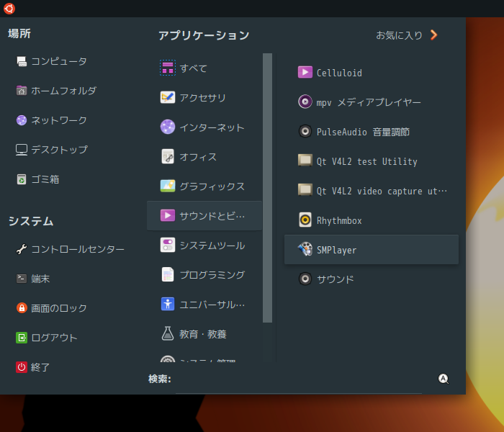The height and width of the screenshot is (432, 504).
Task: Focus the 検索 search input field
Action: coord(299,379)
